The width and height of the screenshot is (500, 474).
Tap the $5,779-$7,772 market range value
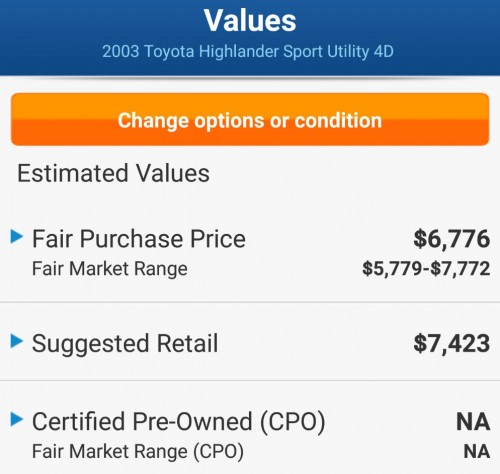[x=426, y=268]
